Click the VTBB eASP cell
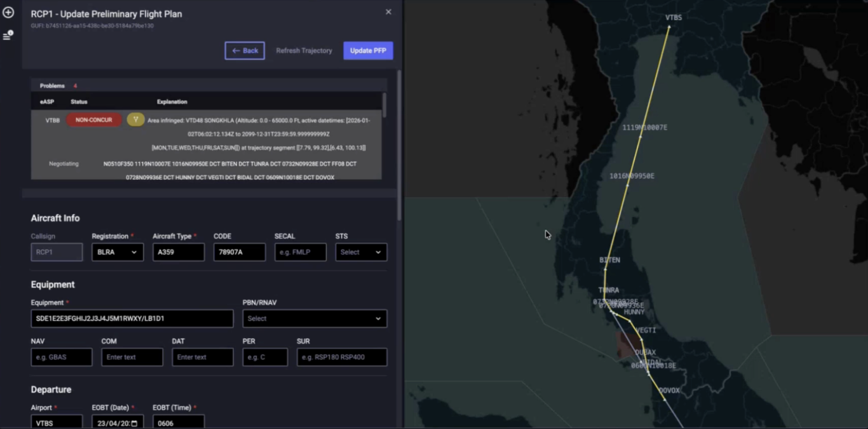Image resolution: width=868 pixels, height=429 pixels. [x=53, y=120]
